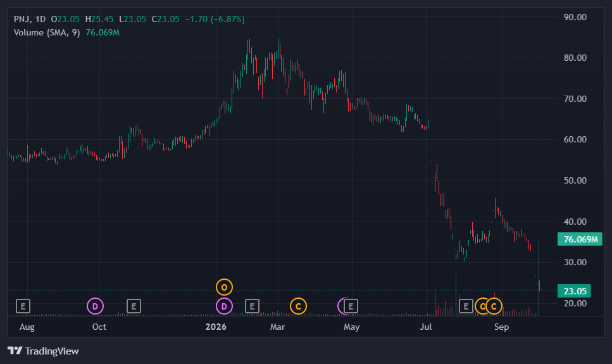The image size is (612, 364).
Task: Click the PNJ, 1D symbol title
Action: (x=30, y=19)
